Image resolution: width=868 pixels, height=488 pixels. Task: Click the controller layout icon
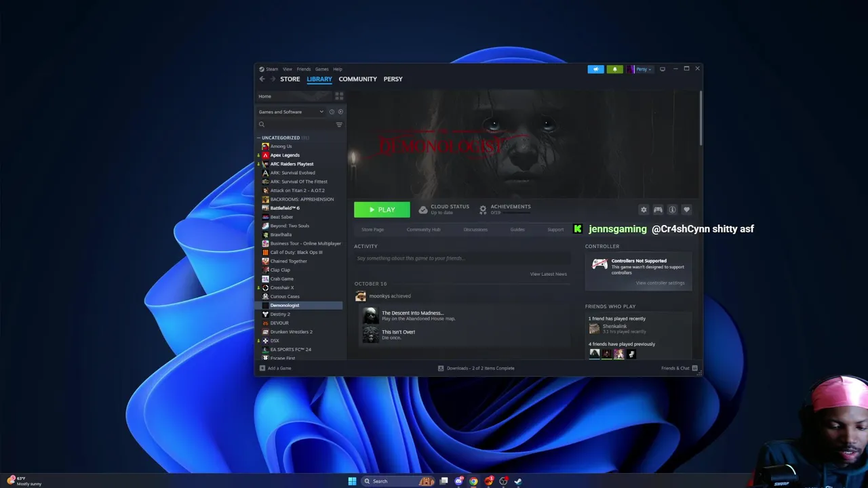pyautogui.click(x=658, y=210)
